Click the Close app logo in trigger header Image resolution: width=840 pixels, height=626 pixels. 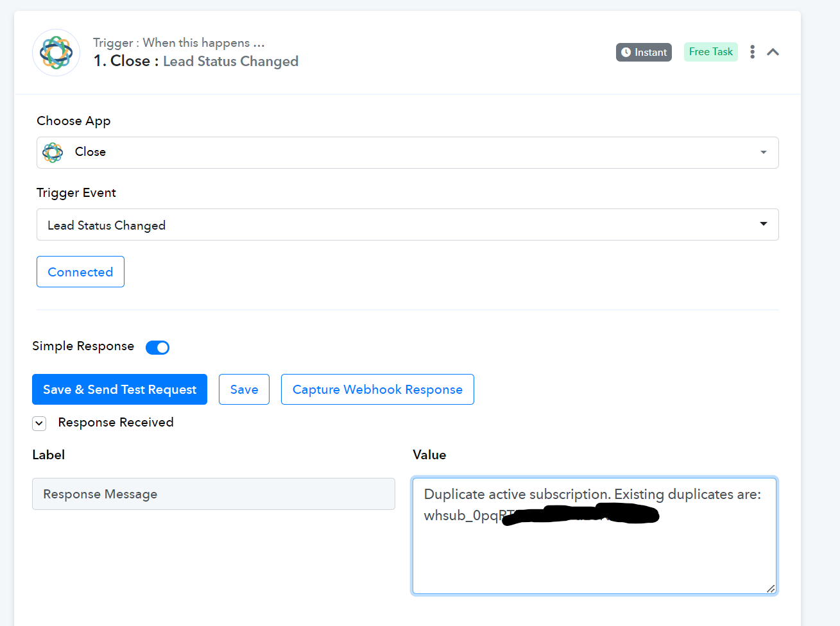(56, 53)
